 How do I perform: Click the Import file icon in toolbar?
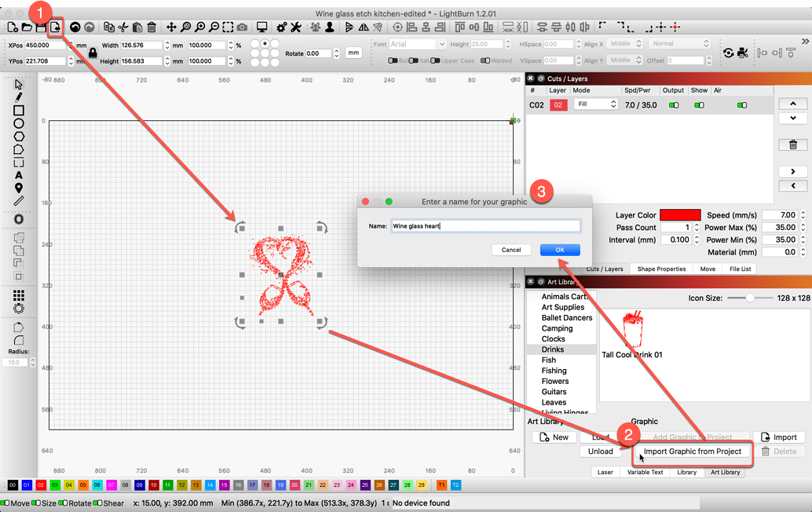pyautogui.click(x=55, y=27)
